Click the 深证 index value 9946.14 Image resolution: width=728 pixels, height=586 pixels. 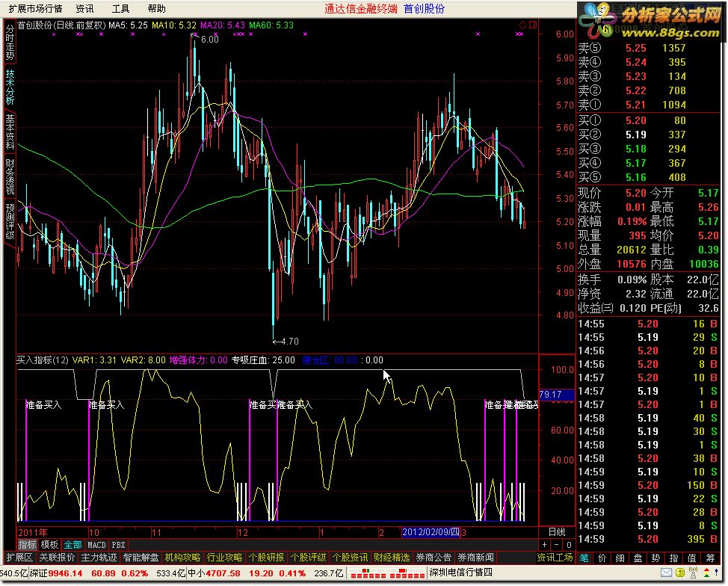pyautogui.click(x=65, y=573)
